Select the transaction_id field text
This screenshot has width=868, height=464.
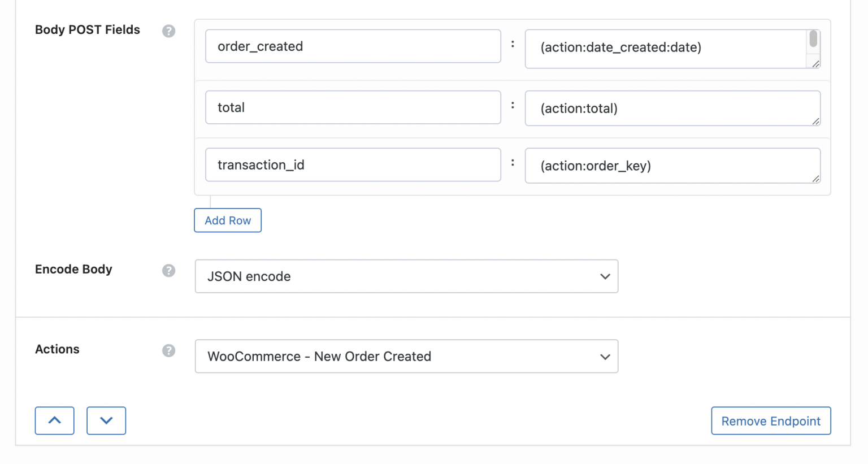pyautogui.click(x=353, y=164)
